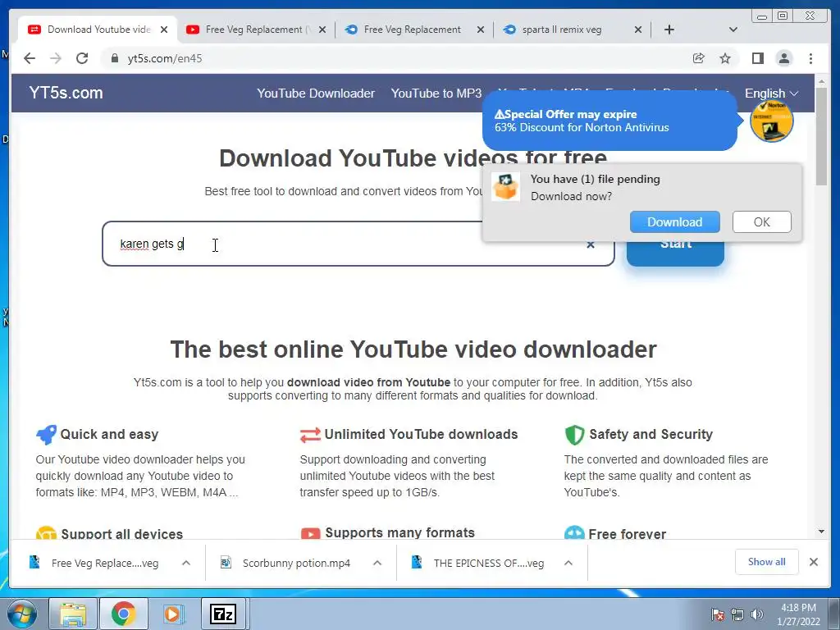Open the share page icon in address bar
The height and width of the screenshot is (630, 840).
(699, 58)
